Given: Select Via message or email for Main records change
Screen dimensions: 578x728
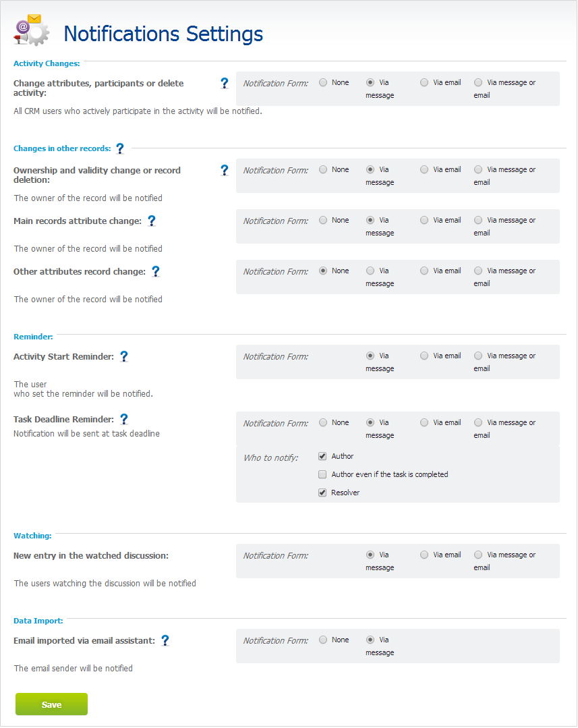Looking at the screenshot, I should (478, 221).
